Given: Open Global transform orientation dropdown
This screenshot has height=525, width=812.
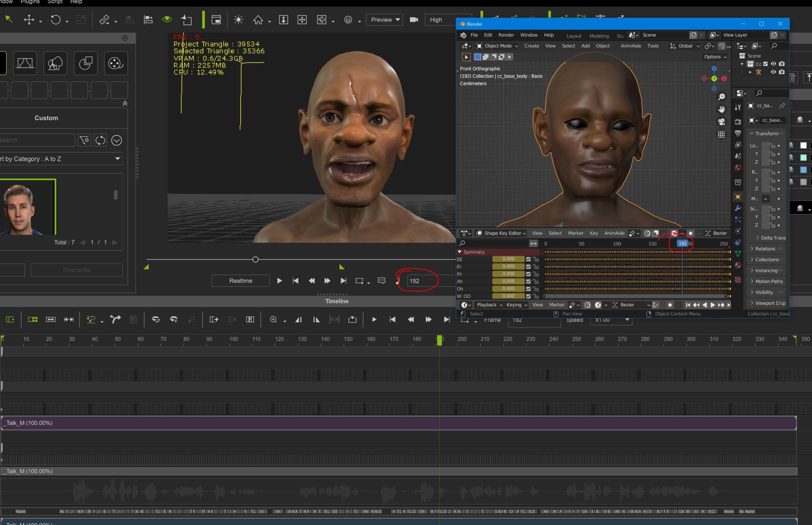Looking at the screenshot, I should pyautogui.click(x=685, y=46).
